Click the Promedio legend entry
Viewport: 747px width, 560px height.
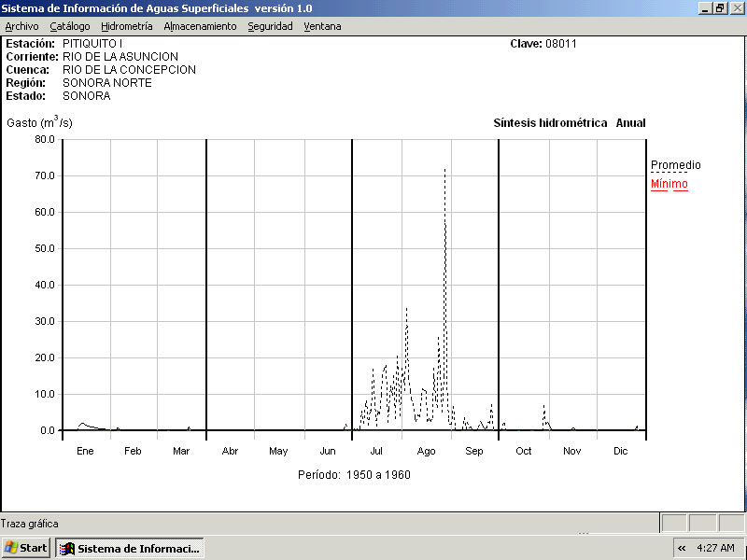(675, 165)
